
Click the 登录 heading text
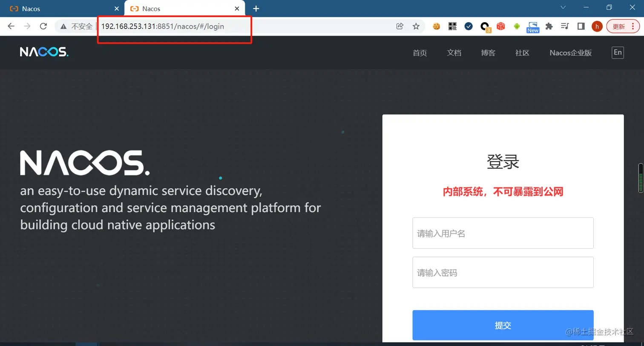(503, 162)
